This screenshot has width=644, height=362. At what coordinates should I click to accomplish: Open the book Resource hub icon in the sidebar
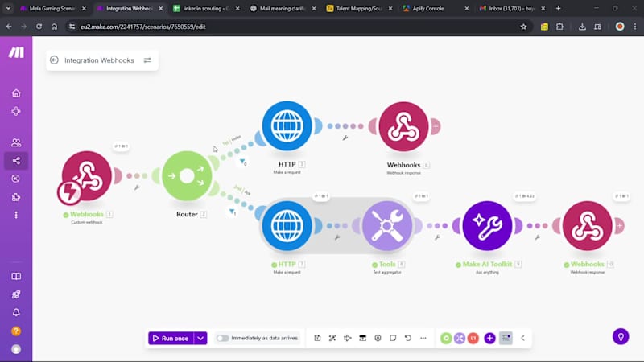16,276
